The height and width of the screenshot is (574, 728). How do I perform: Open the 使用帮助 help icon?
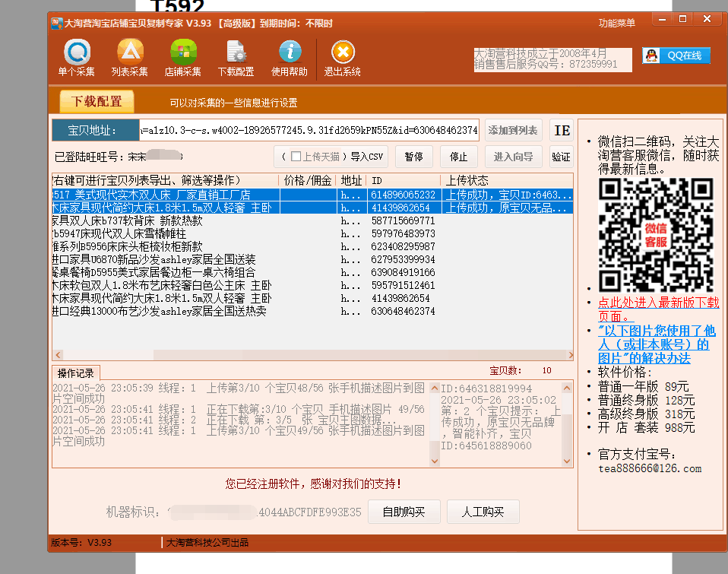click(x=290, y=58)
